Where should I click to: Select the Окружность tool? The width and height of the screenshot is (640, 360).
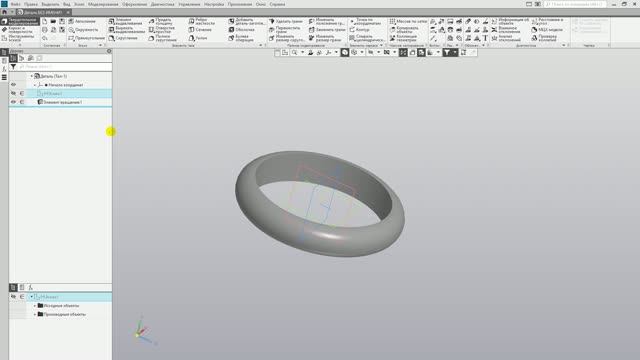pos(83,30)
